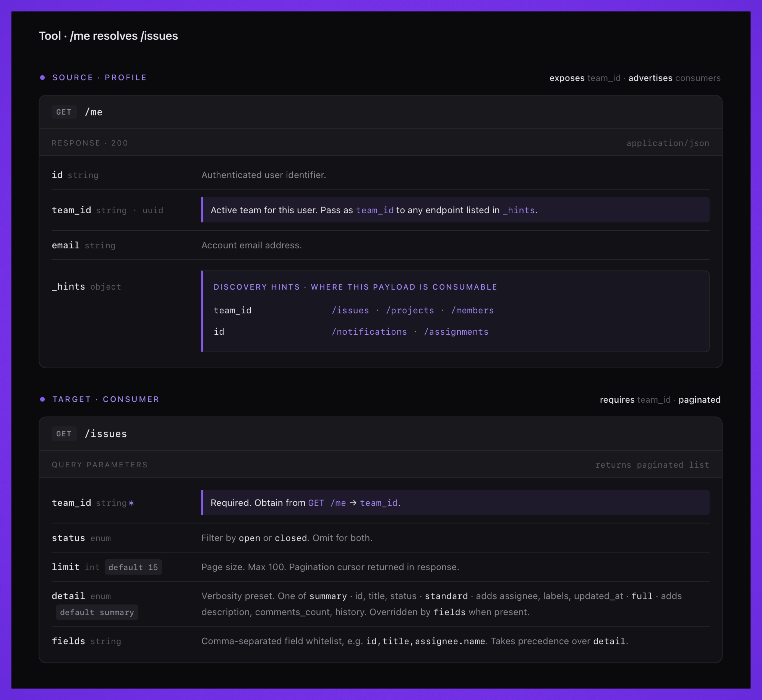Viewport: 762px width, 700px height.
Task: Click the /issues endpoint path header
Action: [106, 434]
